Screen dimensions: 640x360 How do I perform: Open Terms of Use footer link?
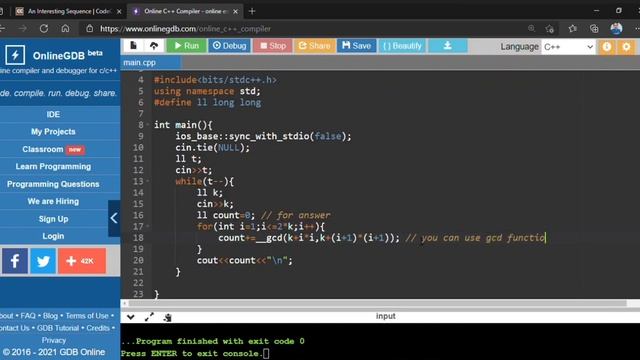tap(87, 316)
